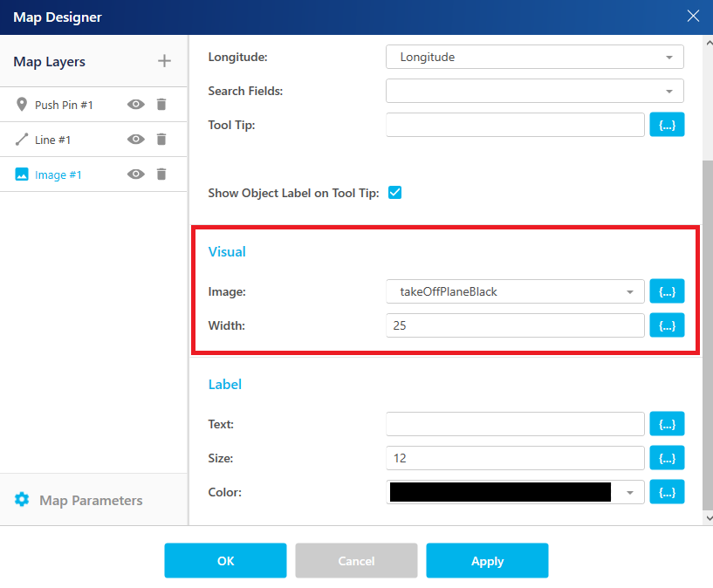
Task: Open expression editor for Image field
Action: [x=667, y=291]
